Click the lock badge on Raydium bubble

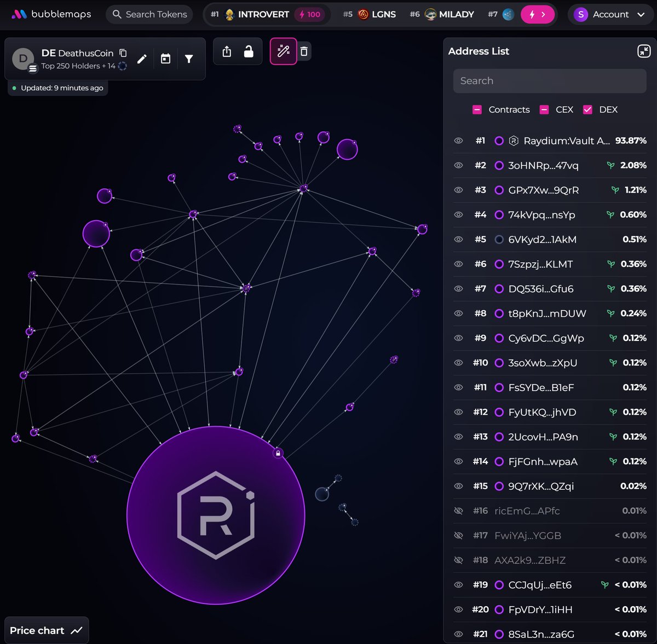278,453
